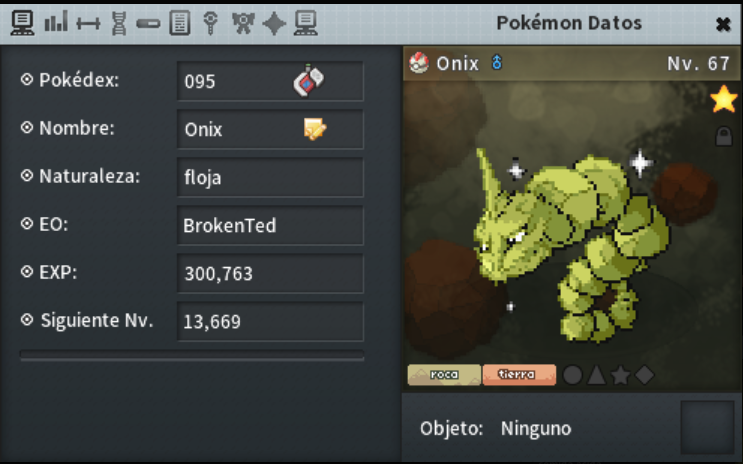This screenshot has width=743, height=464.
Task: Toggle the gold favorite star
Action: pyautogui.click(x=724, y=99)
